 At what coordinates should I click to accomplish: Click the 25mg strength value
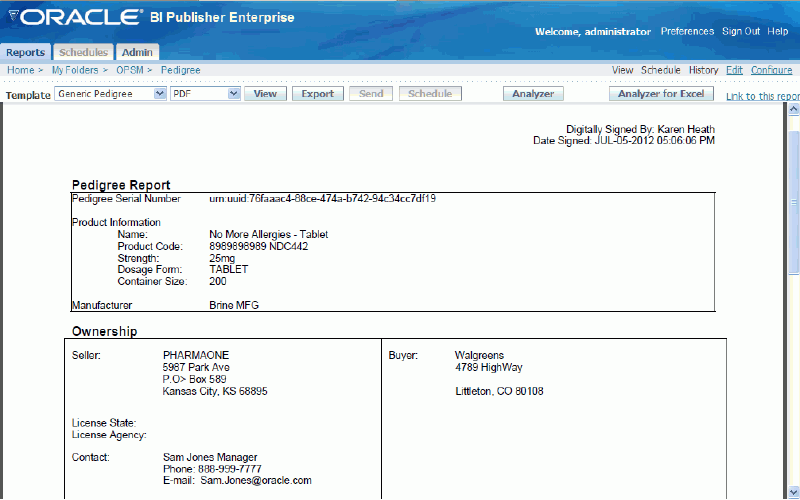pos(222,258)
